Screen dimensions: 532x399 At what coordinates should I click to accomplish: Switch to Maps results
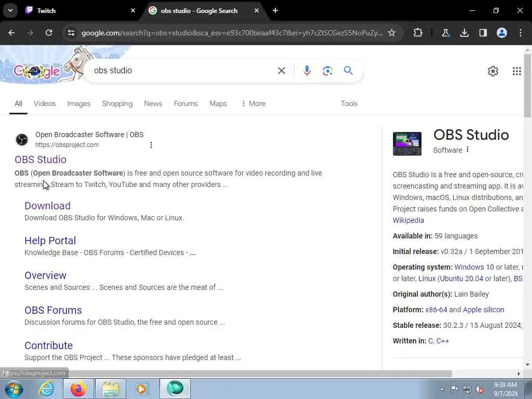pos(218,103)
